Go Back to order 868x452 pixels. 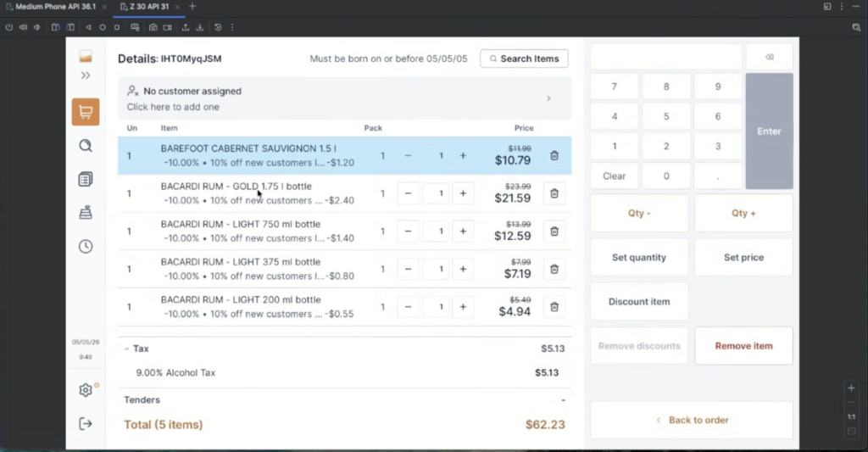click(x=692, y=420)
